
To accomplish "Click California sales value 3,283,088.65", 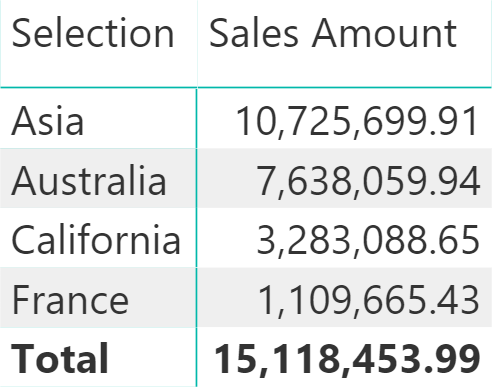I will 368,240.
